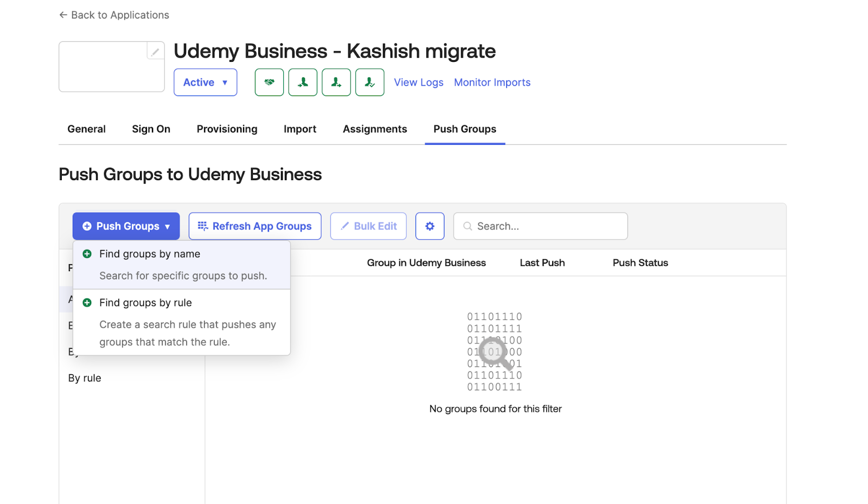Open the Provisioning tab
Viewport: 868px width, 504px height.
(x=227, y=129)
